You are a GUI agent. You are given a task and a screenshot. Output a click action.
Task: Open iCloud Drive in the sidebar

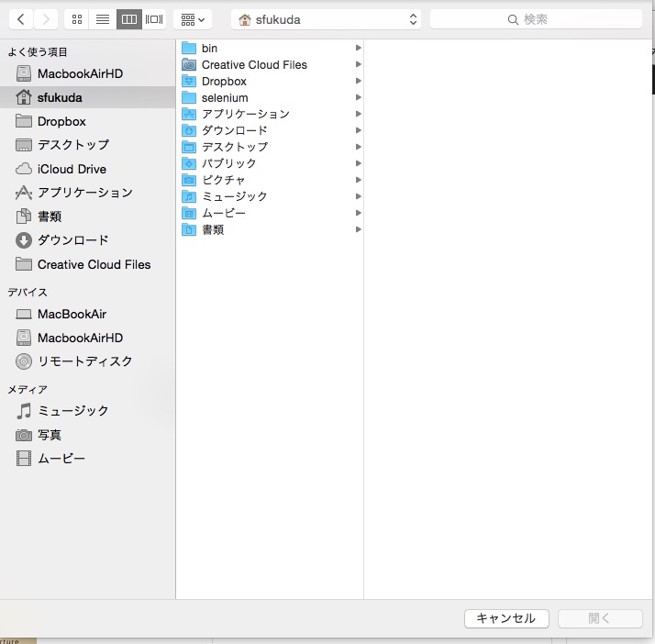88,169
